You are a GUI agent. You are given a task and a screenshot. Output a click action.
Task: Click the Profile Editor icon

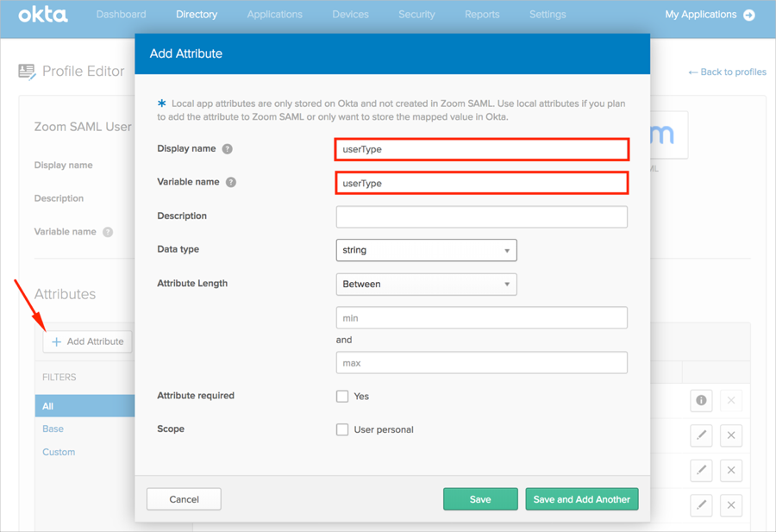[x=28, y=72]
